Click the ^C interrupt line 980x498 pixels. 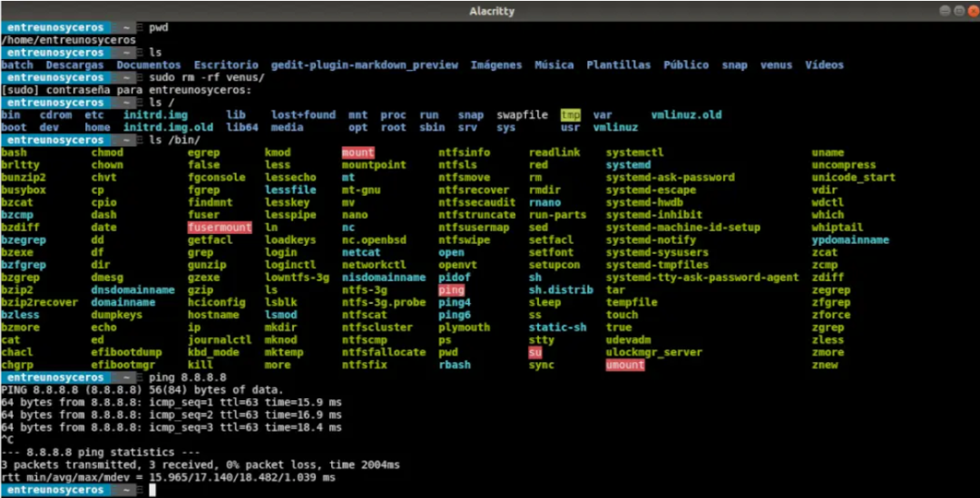click(7, 440)
